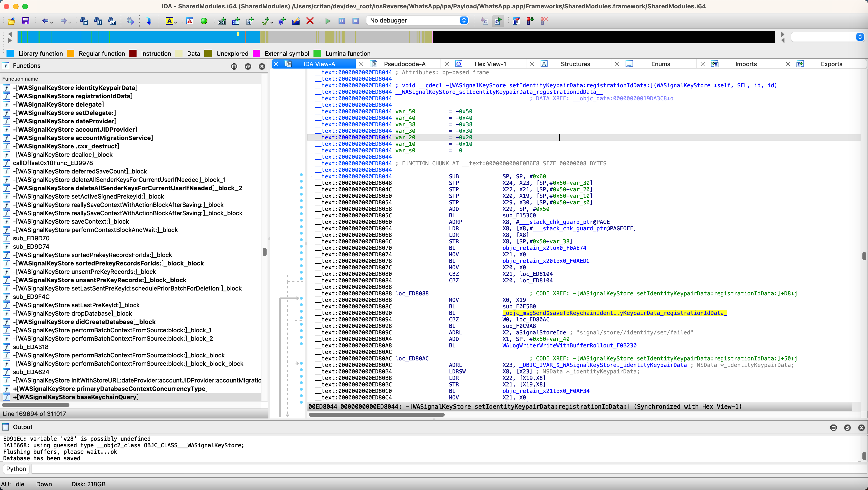The width and height of the screenshot is (868, 490).
Task: Start the debugger process with green play
Action: tap(328, 21)
